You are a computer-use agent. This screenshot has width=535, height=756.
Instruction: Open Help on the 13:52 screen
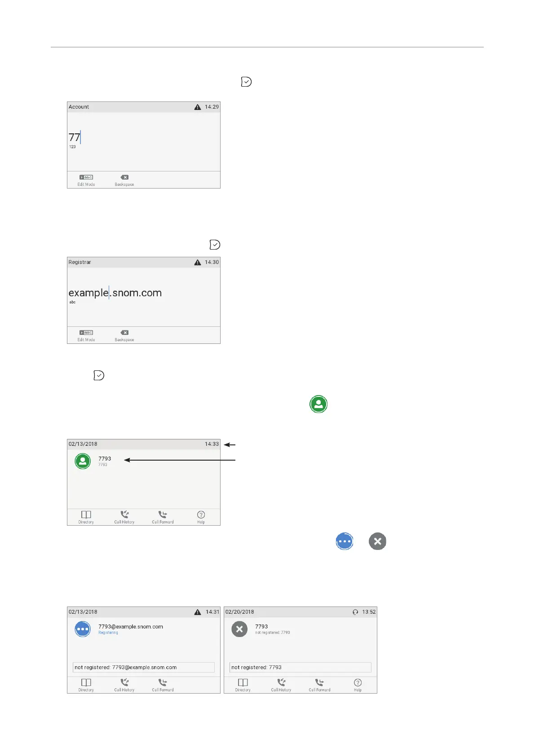coord(358,685)
